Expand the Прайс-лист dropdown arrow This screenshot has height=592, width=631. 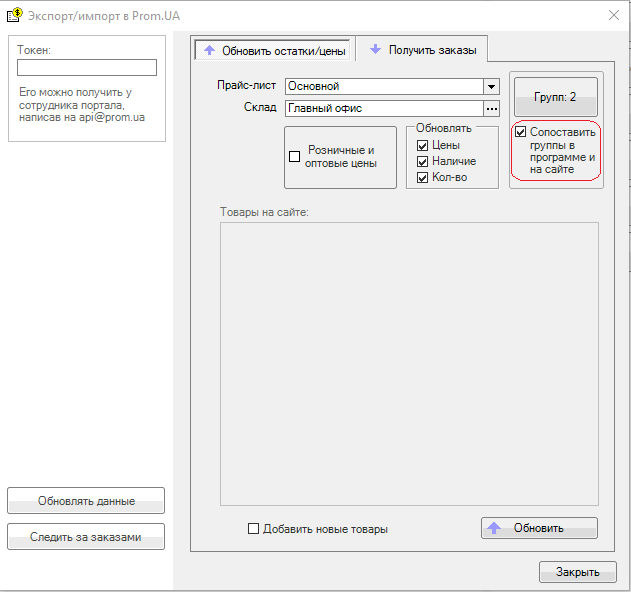click(491, 87)
